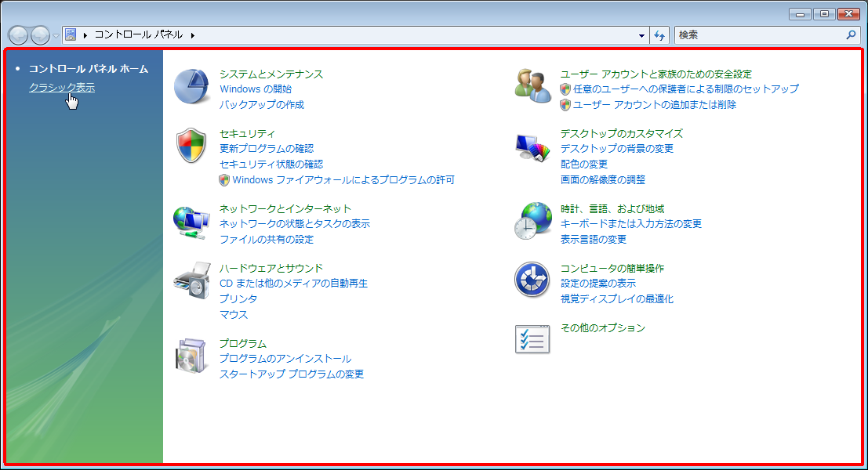This screenshot has width=868, height=470.
Task: Open the コンピュータの簡単操作 blue circle icon
Action: point(532,280)
